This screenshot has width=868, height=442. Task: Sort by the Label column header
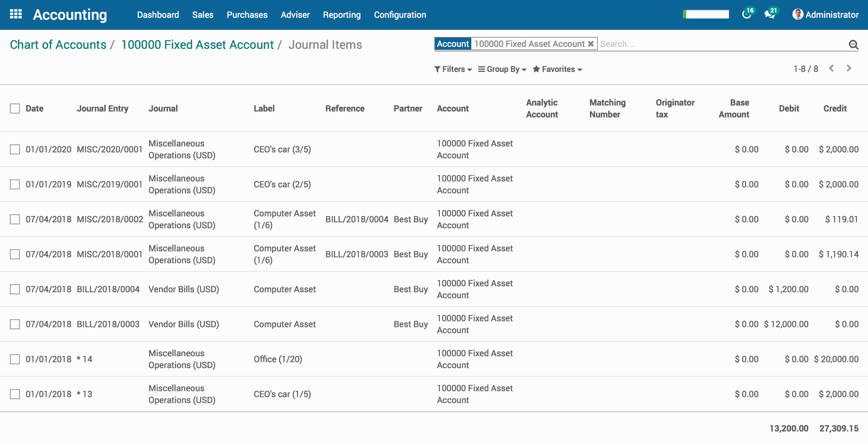(x=264, y=109)
